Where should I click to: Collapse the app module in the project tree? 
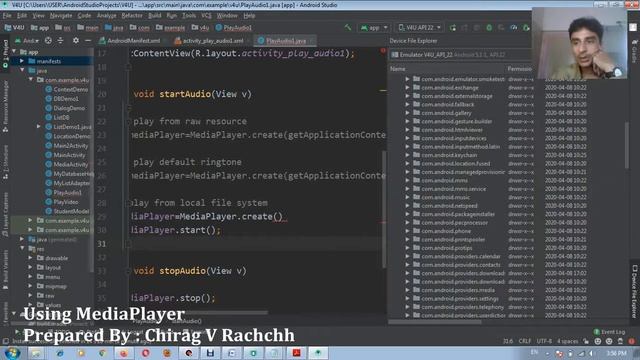pos(15,52)
